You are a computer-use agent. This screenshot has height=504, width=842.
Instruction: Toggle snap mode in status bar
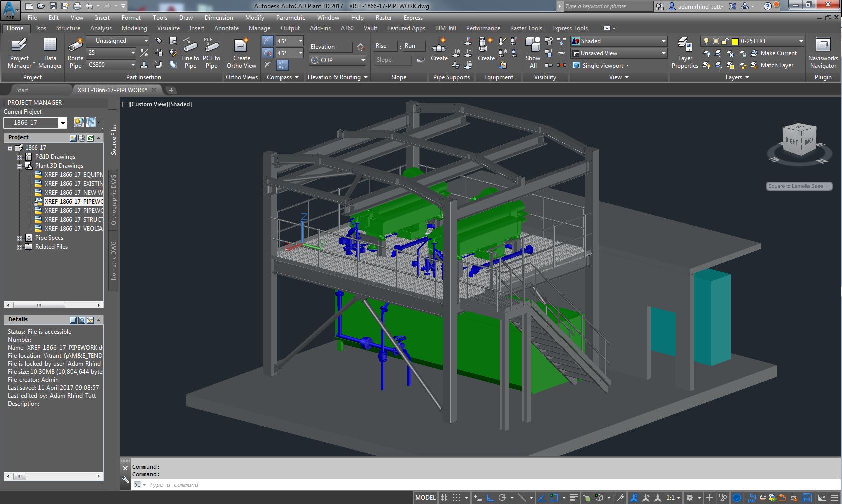click(x=457, y=498)
